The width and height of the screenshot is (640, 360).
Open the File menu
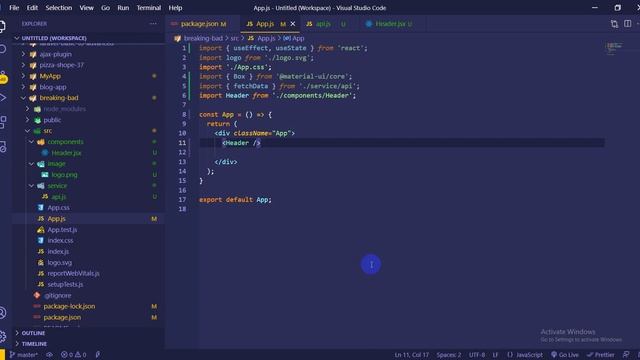(x=14, y=8)
